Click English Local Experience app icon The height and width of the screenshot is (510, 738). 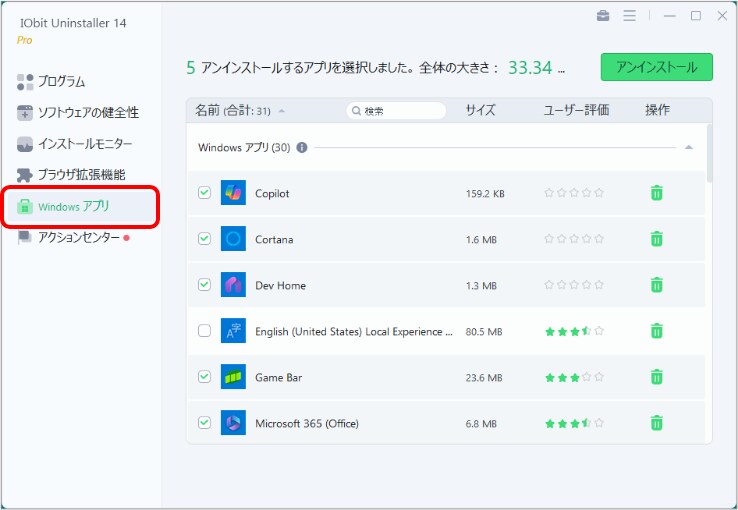(x=233, y=331)
